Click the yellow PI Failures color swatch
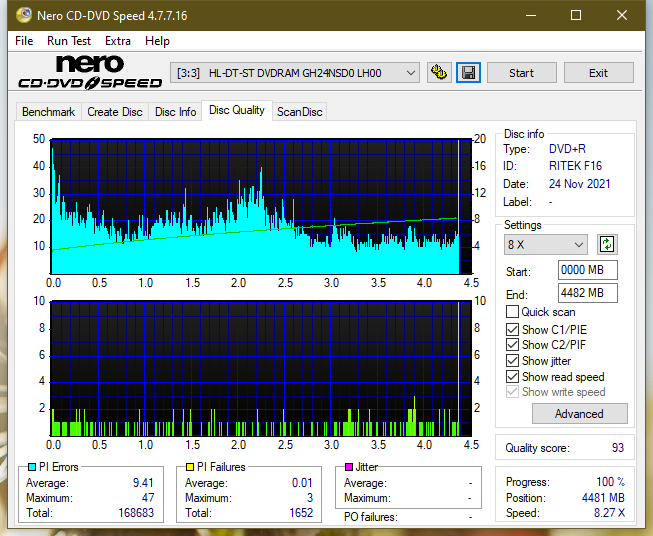 190,467
